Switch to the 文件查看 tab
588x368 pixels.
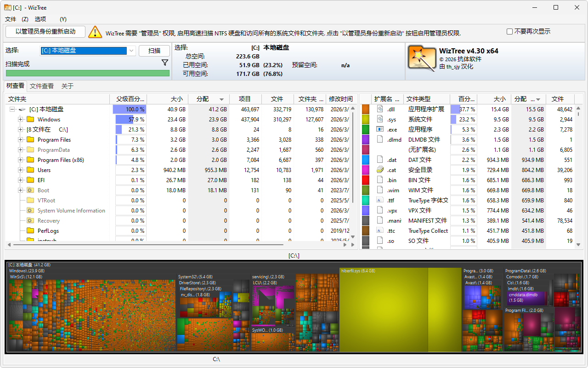point(42,86)
